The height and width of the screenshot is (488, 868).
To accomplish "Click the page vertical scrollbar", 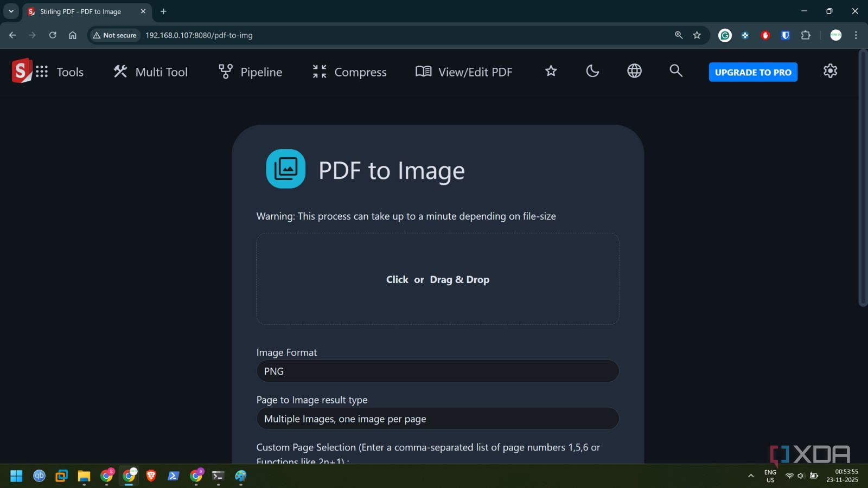I will 863,179.
